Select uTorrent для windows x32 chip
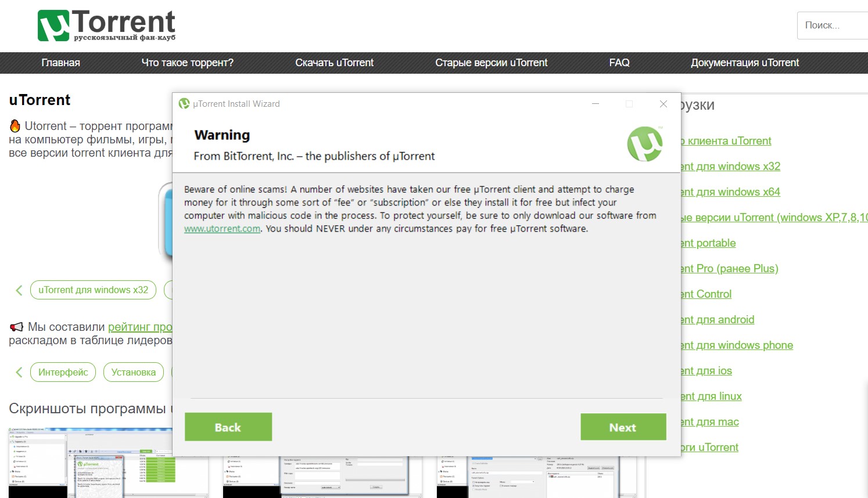 [93, 290]
